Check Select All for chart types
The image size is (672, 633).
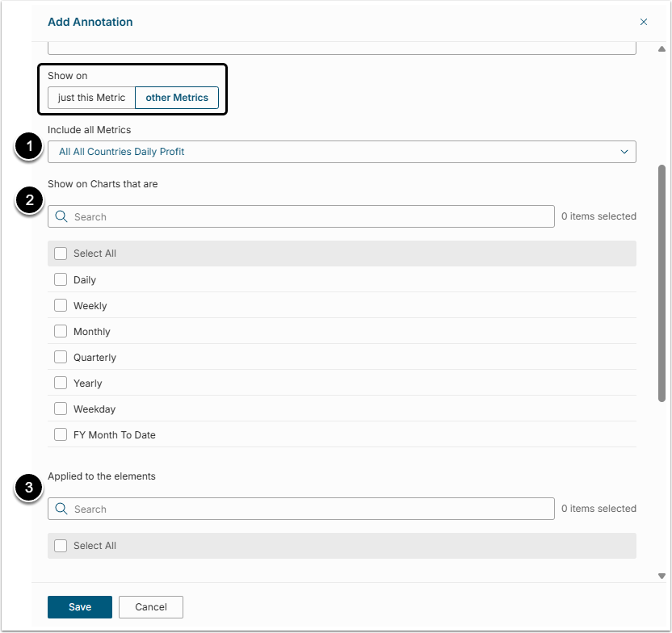[61, 254]
